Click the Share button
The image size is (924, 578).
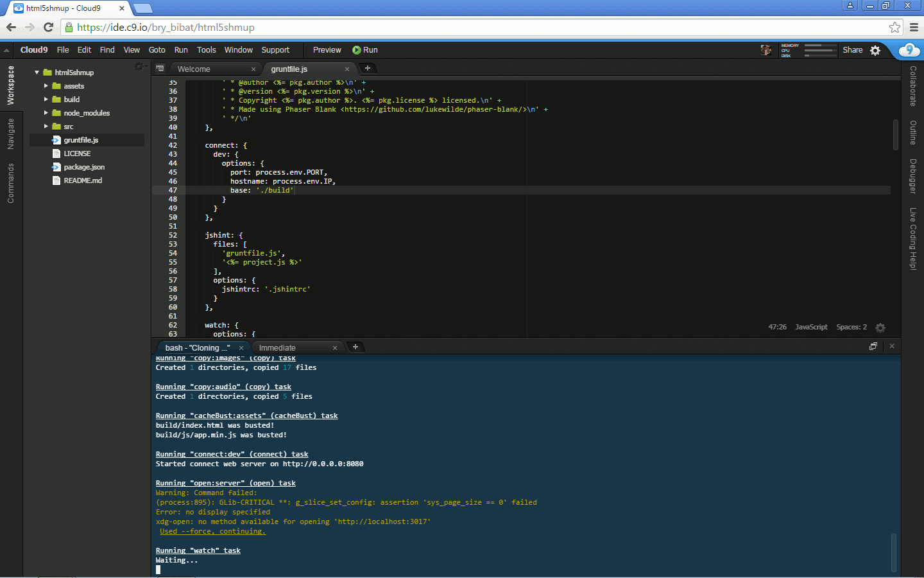coord(852,50)
